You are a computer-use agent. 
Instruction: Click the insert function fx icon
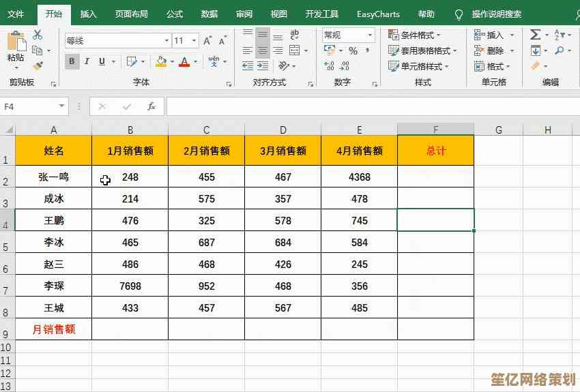click(x=151, y=106)
